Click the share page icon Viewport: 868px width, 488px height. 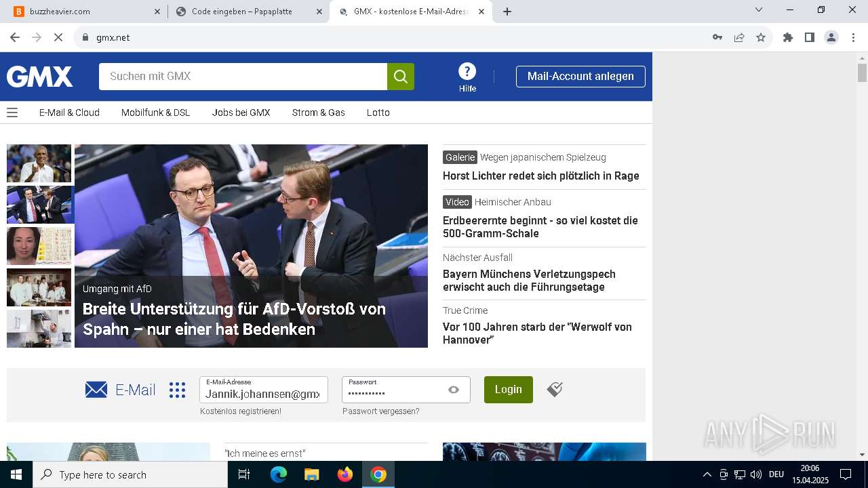click(x=739, y=37)
